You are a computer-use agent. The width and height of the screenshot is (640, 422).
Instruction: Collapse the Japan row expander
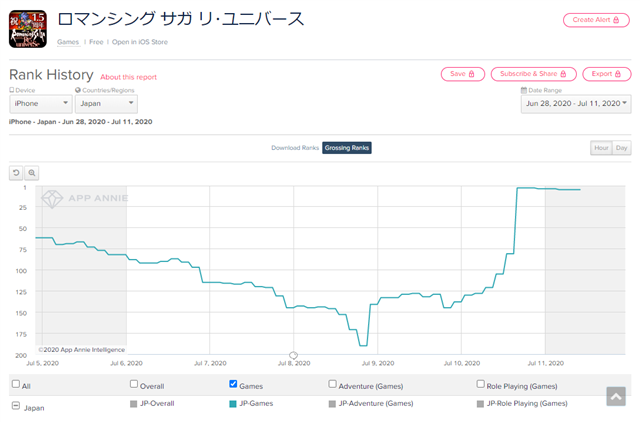[16, 406]
